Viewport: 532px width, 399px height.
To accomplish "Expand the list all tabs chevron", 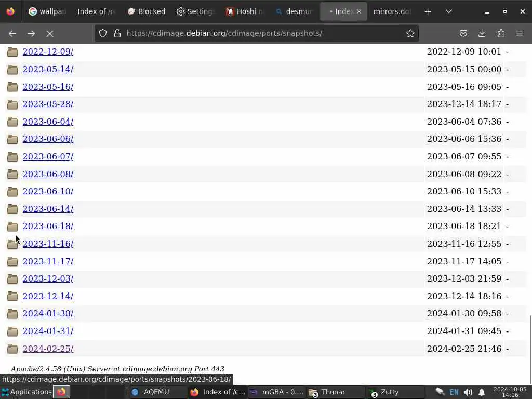I will coord(448,11).
